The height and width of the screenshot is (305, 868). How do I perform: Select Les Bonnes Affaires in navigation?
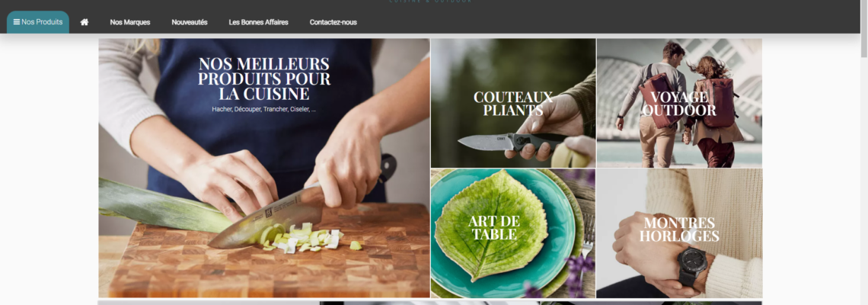click(259, 22)
